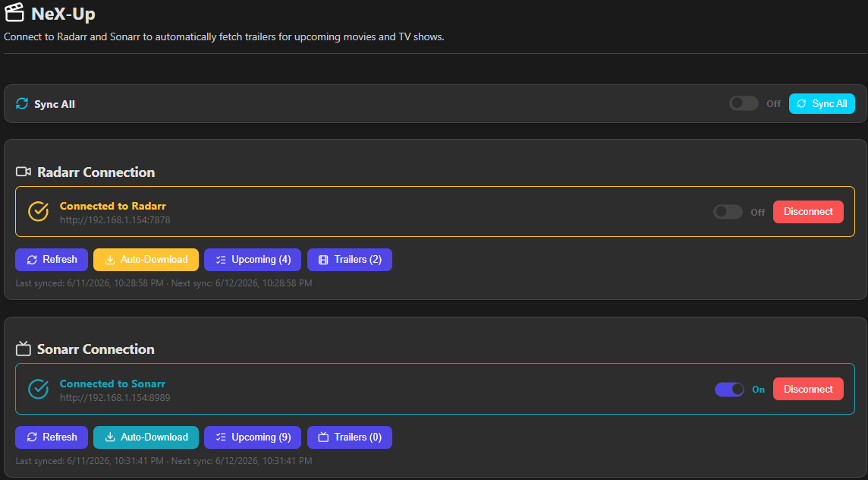The height and width of the screenshot is (480, 868).
Task: Enable the Radarr connection toggle switch
Action: point(728,212)
